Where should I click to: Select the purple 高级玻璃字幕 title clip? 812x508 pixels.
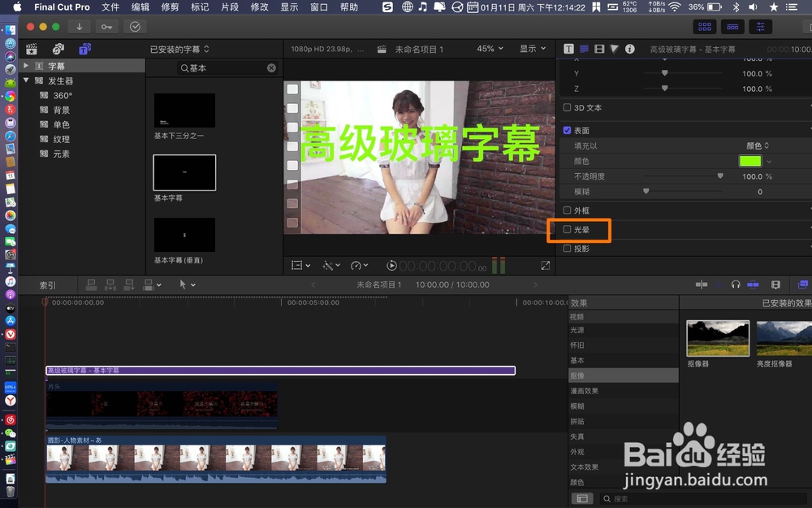coord(280,370)
